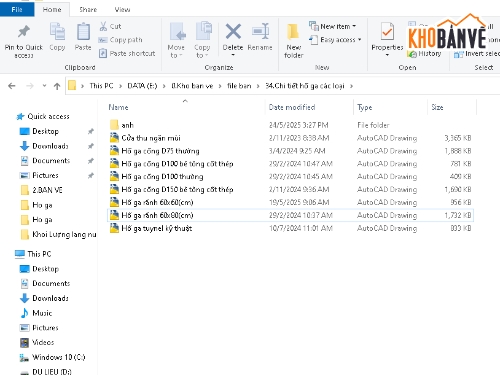Open Properties from the ribbon

tap(387, 38)
